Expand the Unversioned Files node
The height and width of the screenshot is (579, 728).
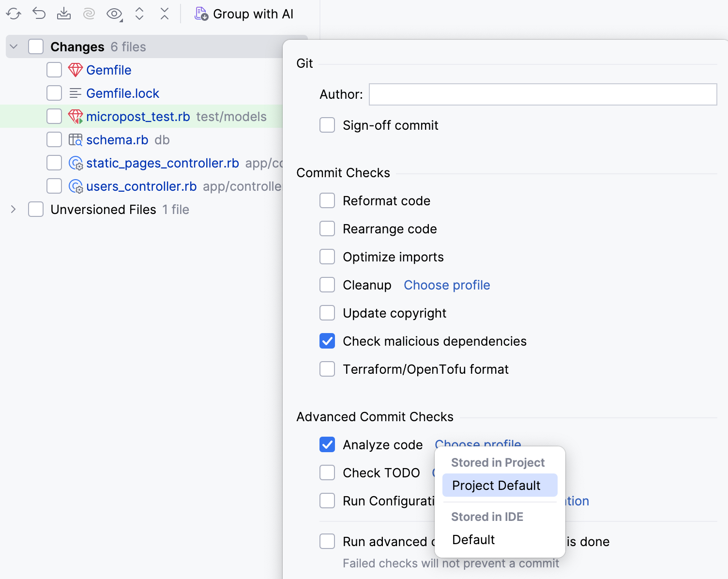14,210
